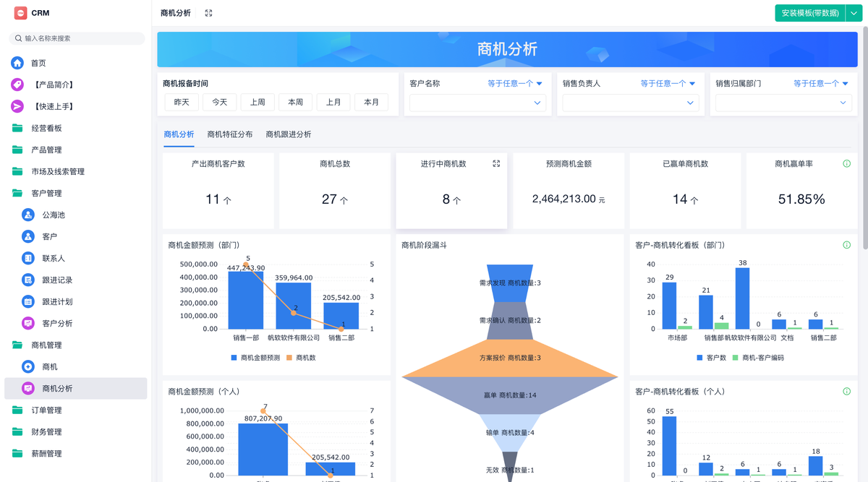
Task: Toggle the 商机-客户编码 legend item
Action: point(758,358)
